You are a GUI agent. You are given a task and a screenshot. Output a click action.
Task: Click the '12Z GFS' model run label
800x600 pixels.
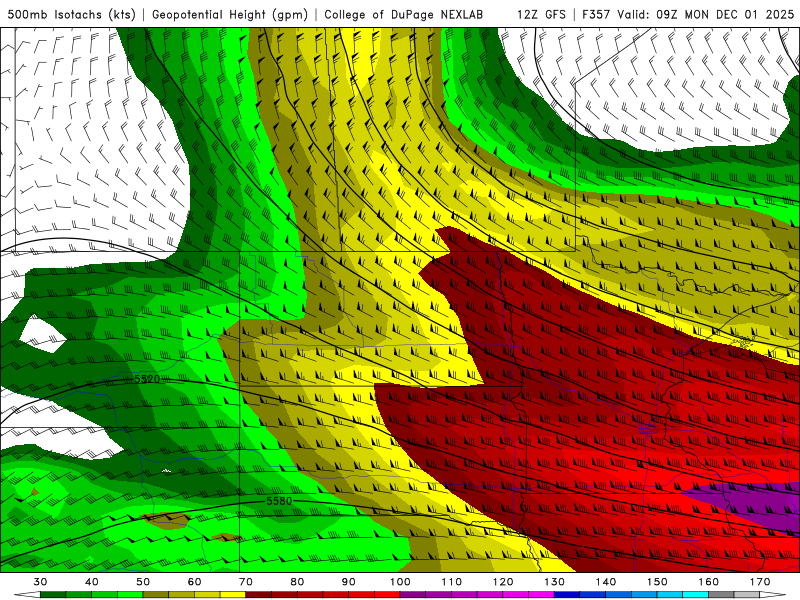541,14
